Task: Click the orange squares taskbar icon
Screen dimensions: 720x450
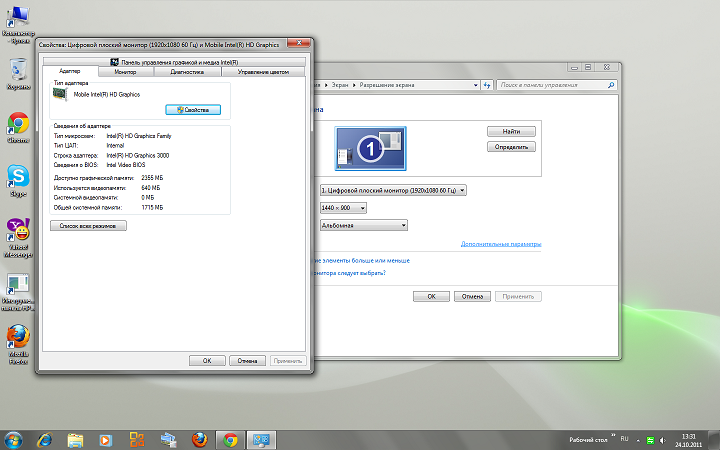Action: pos(137,440)
